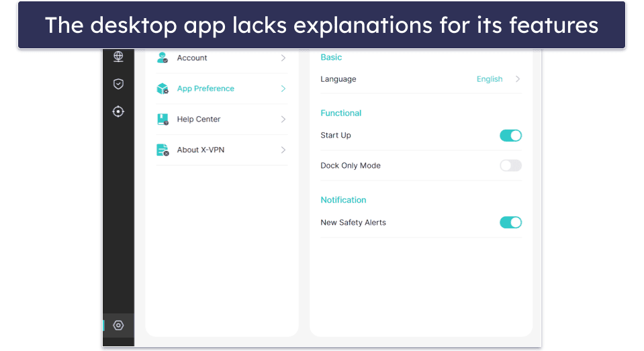Click the Dock Only Mode label
Image resolution: width=644 pixels, height=351 pixels.
(351, 166)
